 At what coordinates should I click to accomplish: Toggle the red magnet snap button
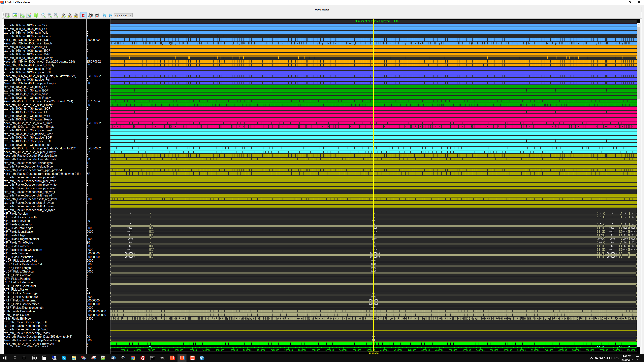(x=84, y=15)
